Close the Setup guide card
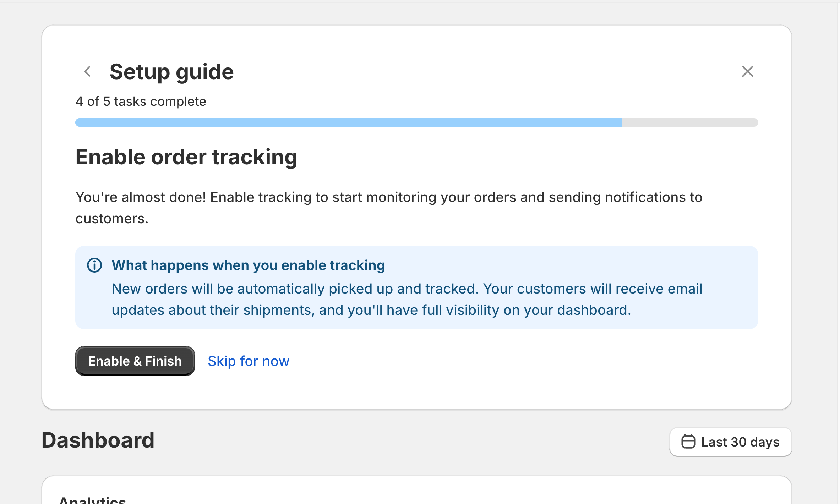Image resolution: width=840 pixels, height=504 pixels. pyautogui.click(x=747, y=72)
